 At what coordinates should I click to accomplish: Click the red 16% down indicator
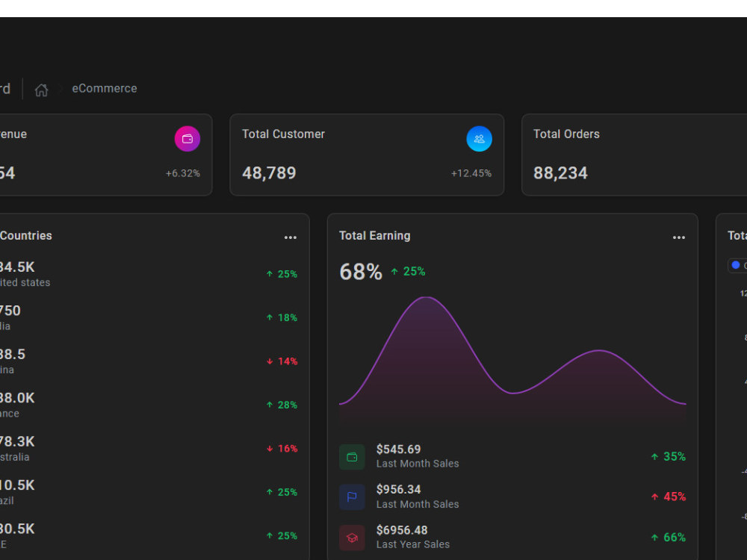coord(282,449)
